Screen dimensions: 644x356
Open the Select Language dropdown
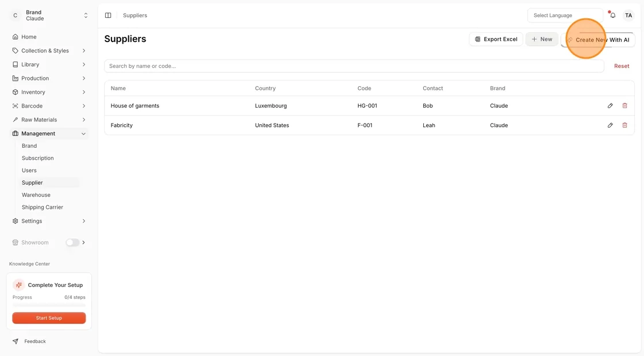565,15
